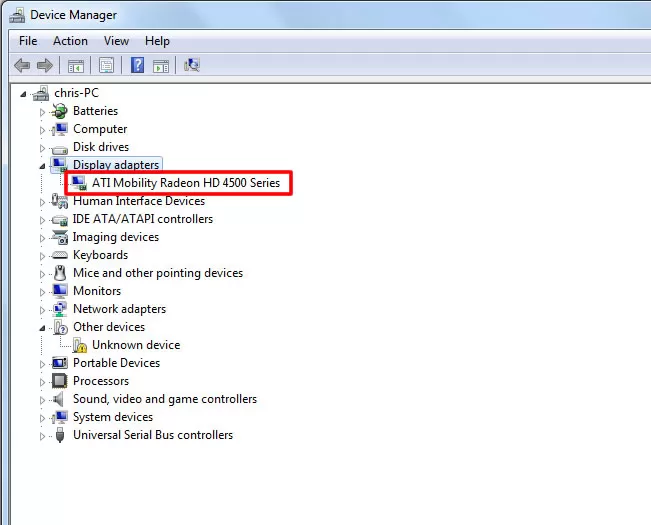651x525 pixels.
Task: Open the View menu
Action: click(x=116, y=41)
